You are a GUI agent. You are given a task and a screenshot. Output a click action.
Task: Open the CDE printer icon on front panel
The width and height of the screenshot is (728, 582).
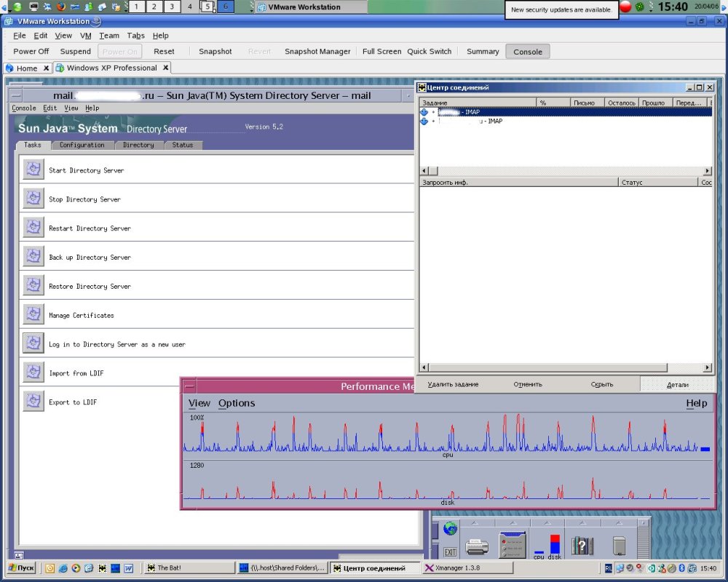pyautogui.click(x=476, y=546)
